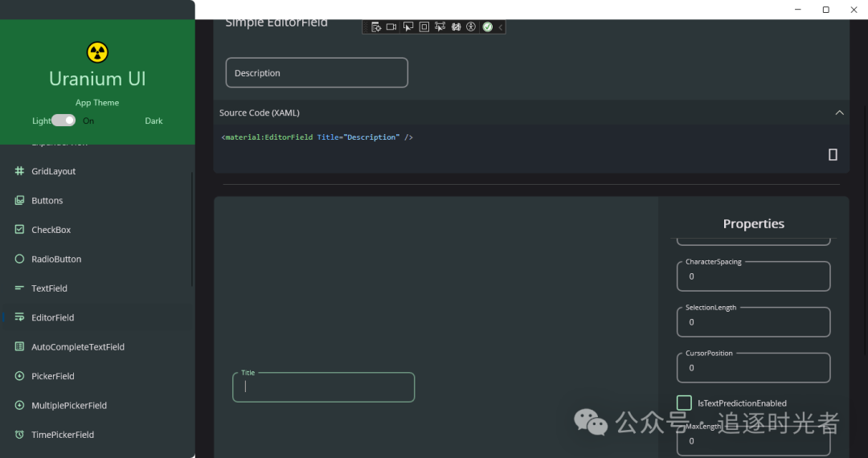
Task: Click the copy source code icon
Action: pyautogui.click(x=833, y=154)
